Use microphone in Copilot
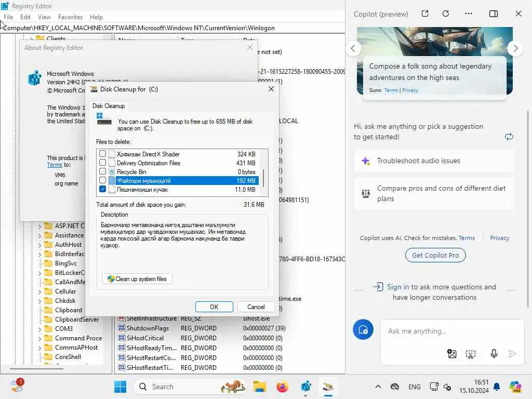Image resolution: width=532 pixels, height=399 pixels. point(494,354)
